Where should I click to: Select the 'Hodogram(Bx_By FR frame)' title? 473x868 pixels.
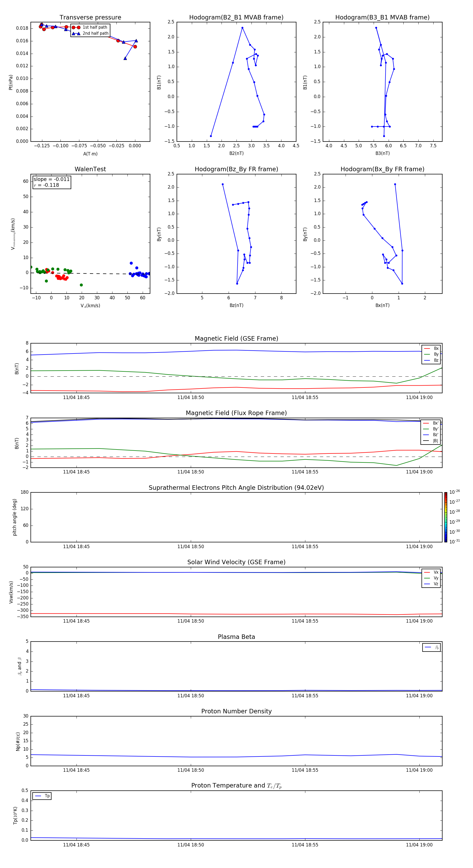[x=382, y=169]
